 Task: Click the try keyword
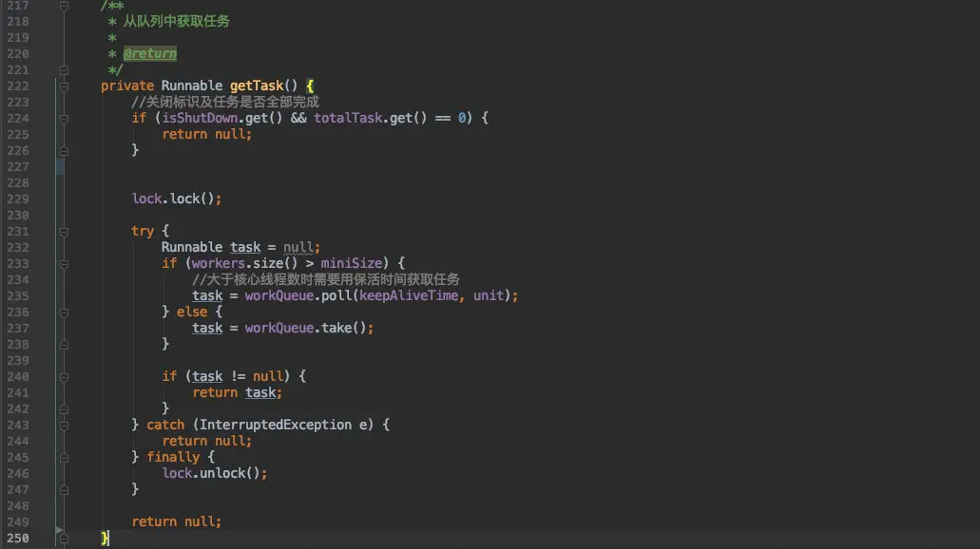[x=143, y=231]
